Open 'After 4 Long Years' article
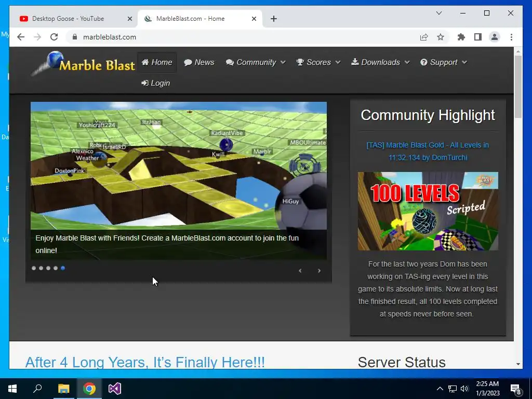Screen dimensions: 532x399 pos(145,362)
